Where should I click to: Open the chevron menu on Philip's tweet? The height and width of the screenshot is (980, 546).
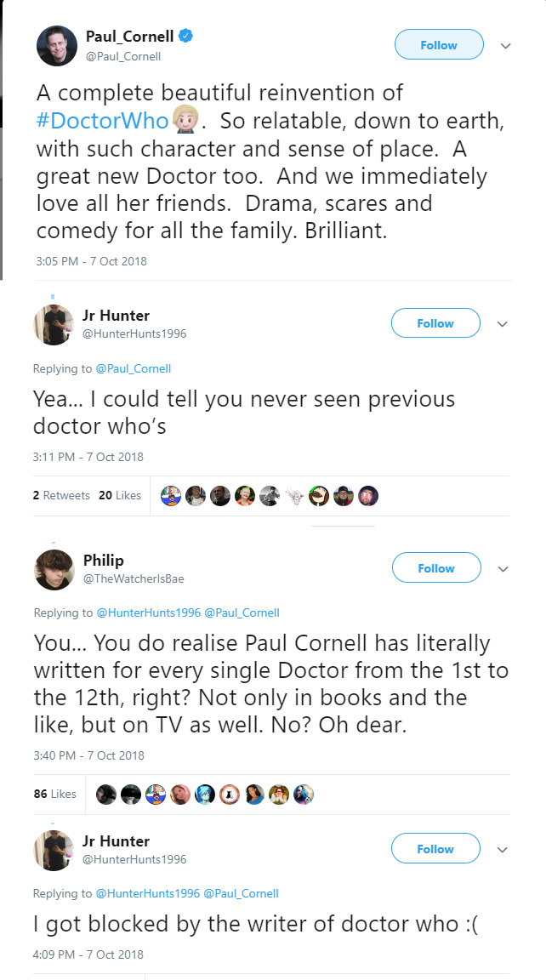coord(503,568)
